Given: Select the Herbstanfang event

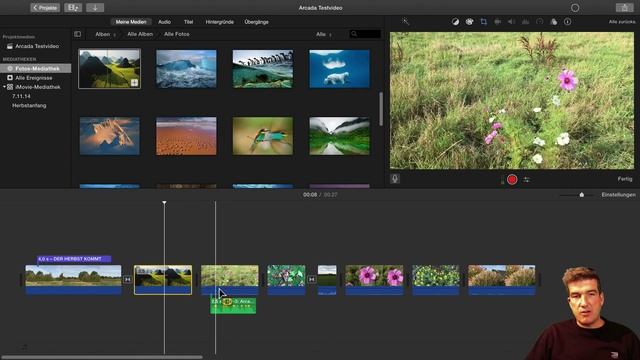Looking at the screenshot, I should tap(29, 106).
